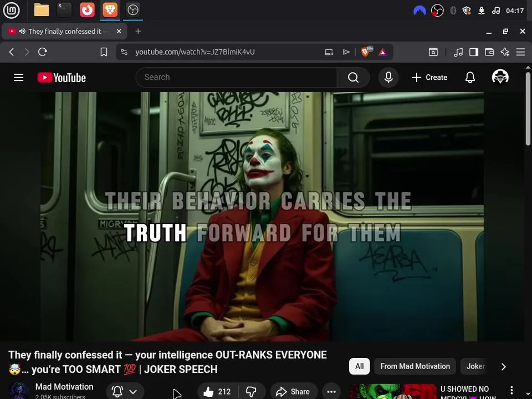Open the Mad Motivation channel avatar
This screenshot has height=399, width=532.
[x=19, y=391]
